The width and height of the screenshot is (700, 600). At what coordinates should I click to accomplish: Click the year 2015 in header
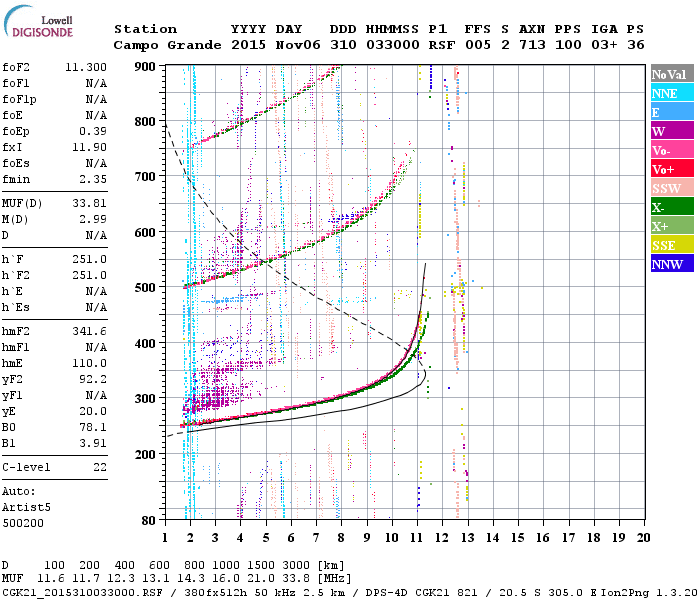pos(248,45)
